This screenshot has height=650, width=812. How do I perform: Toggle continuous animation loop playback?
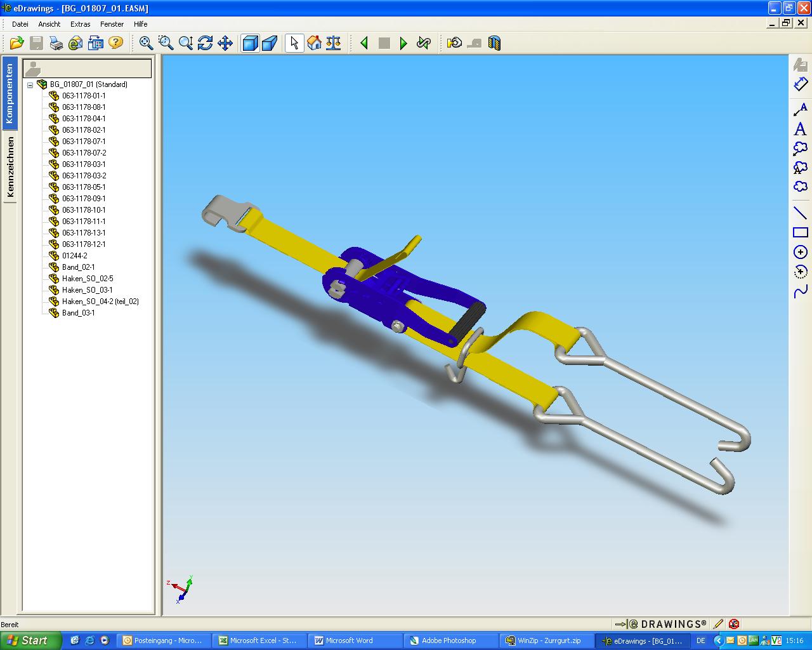pyautogui.click(x=423, y=43)
